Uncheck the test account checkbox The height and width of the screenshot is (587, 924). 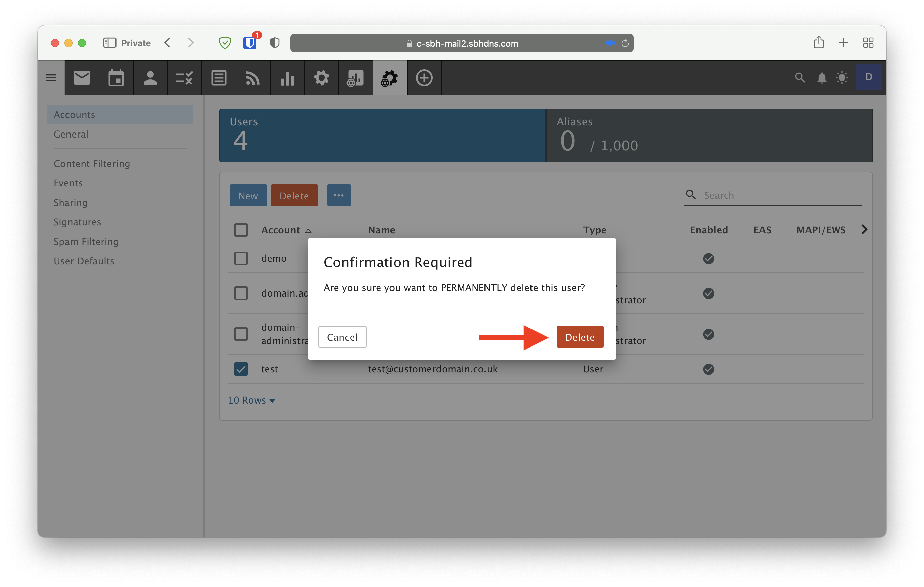pos(241,369)
